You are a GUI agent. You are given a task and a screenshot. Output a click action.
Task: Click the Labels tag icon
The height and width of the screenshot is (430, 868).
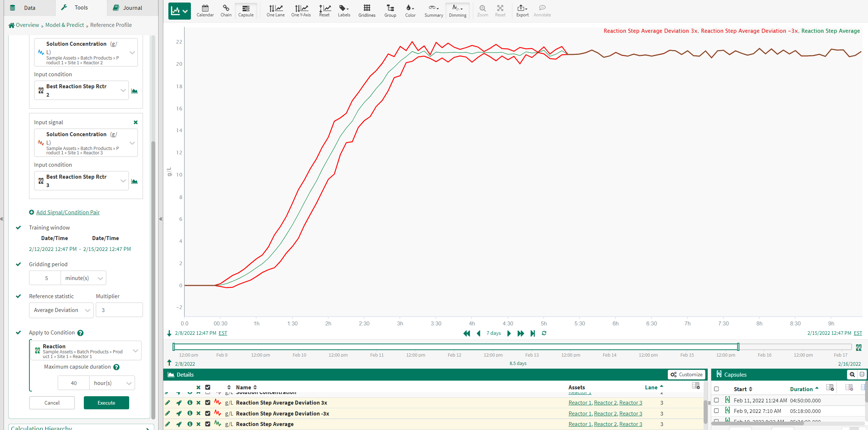tap(344, 11)
